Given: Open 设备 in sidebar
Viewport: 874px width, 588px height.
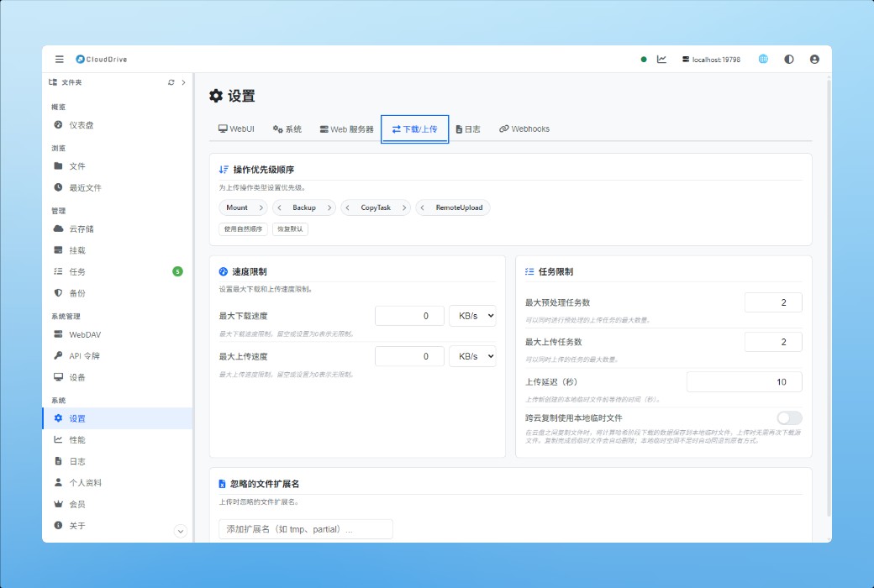Looking at the screenshot, I should point(118,377).
